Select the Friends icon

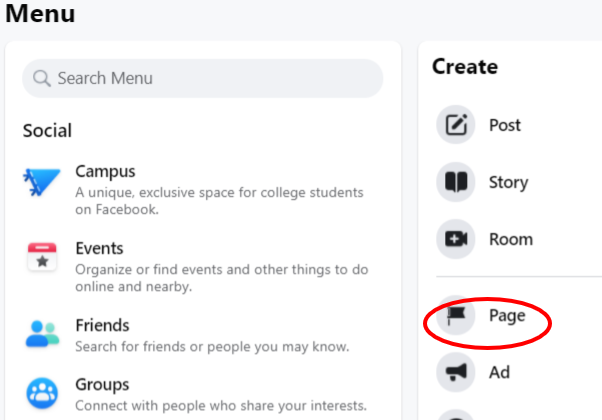tap(42, 335)
